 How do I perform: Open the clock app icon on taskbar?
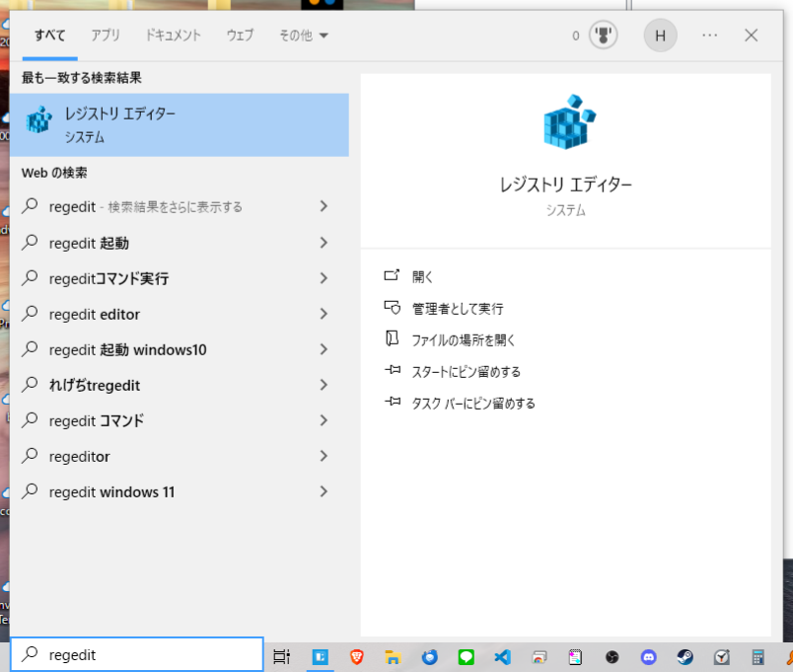(x=722, y=657)
